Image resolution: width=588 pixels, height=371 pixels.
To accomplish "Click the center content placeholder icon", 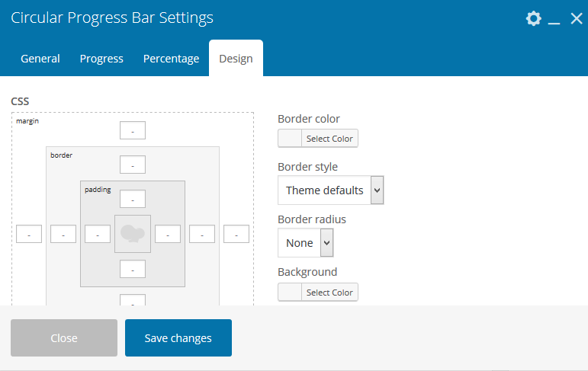I will (x=133, y=234).
